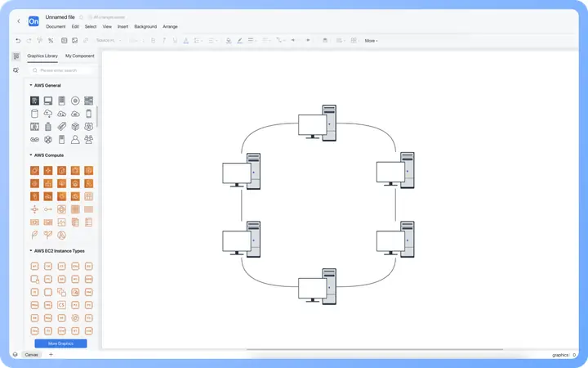Select the police badge shape in AWS General
This screenshot has height=368, width=588.
(88, 127)
